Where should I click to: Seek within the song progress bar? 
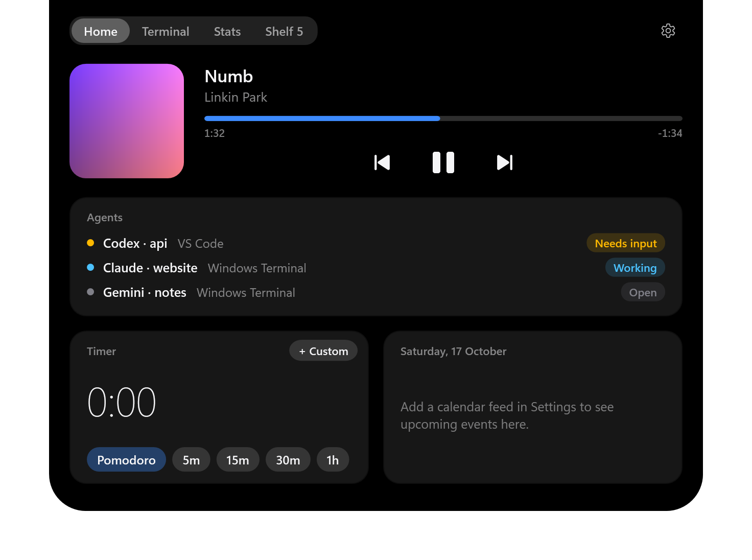[x=443, y=119]
